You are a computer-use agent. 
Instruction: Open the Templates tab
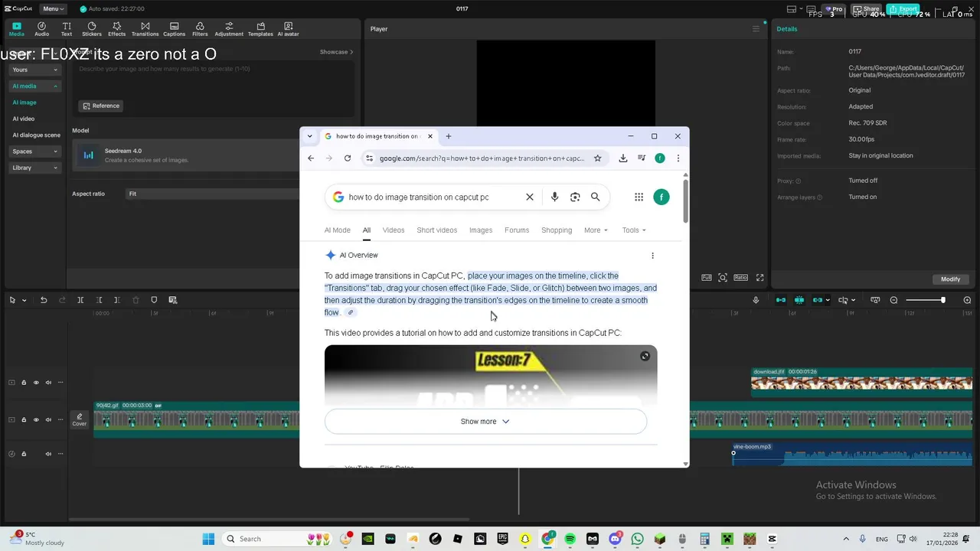click(x=260, y=29)
